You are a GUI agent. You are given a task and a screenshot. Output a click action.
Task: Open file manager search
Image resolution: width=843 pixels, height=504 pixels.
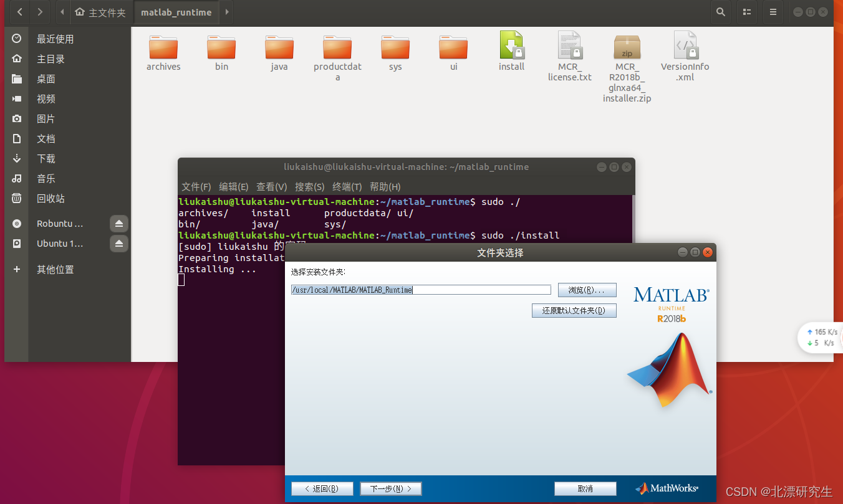pyautogui.click(x=721, y=12)
